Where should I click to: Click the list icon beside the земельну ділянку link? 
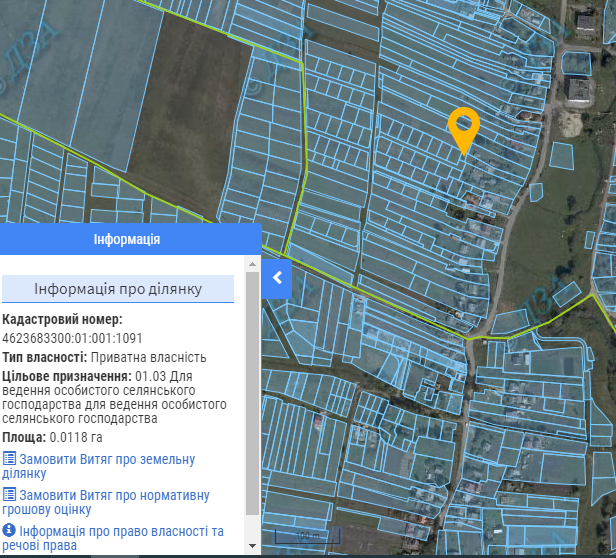(9, 458)
